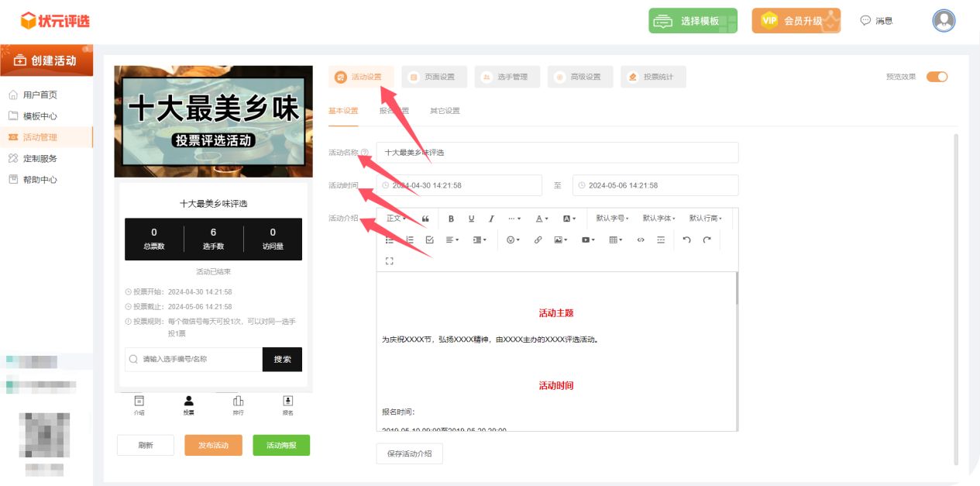Click the undo arrow in editor toolbar

(x=686, y=240)
